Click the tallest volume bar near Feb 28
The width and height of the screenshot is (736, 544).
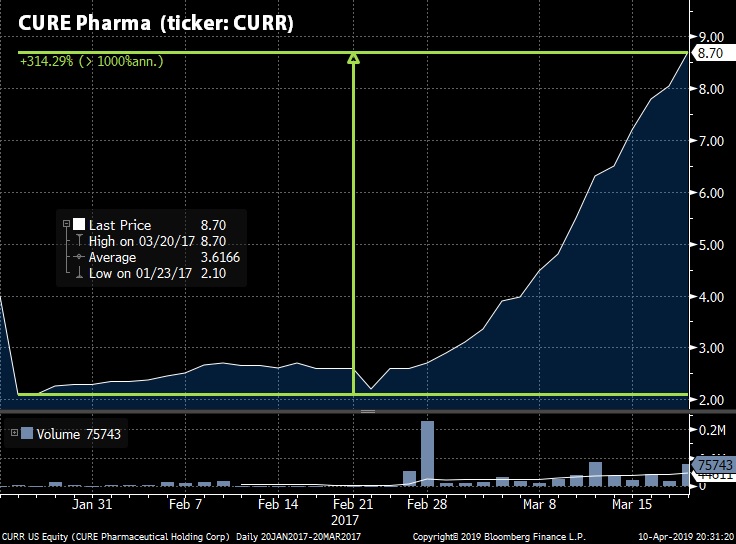click(427, 453)
